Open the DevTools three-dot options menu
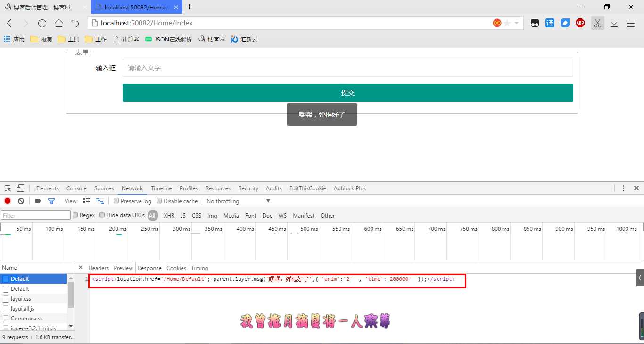The height and width of the screenshot is (344, 644). coord(623,188)
